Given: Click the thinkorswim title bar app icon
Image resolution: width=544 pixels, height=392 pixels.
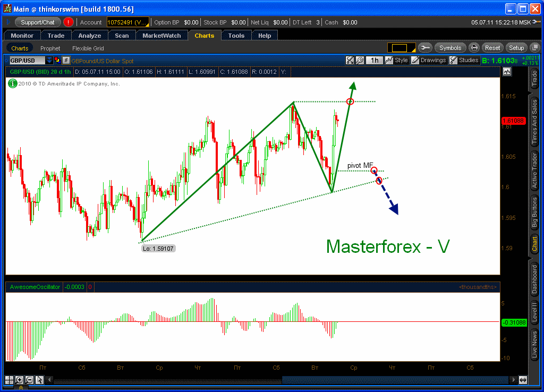Looking at the screenshot, I should [x=7, y=9].
